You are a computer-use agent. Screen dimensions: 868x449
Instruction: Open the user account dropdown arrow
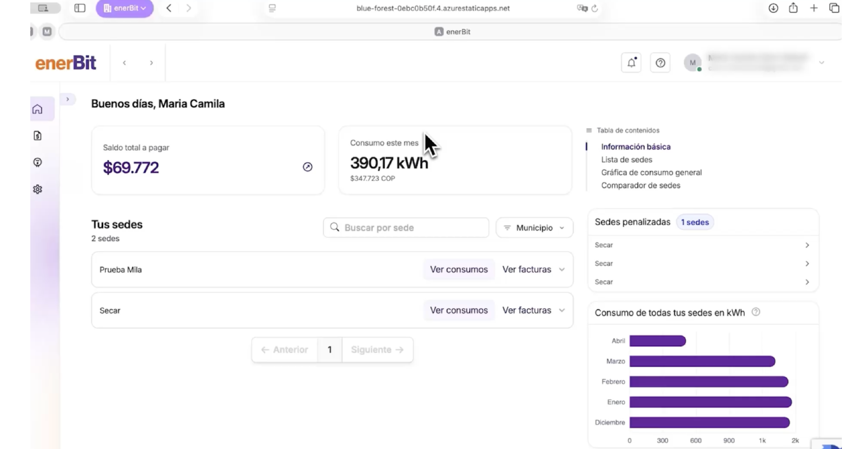[x=822, y=63]
